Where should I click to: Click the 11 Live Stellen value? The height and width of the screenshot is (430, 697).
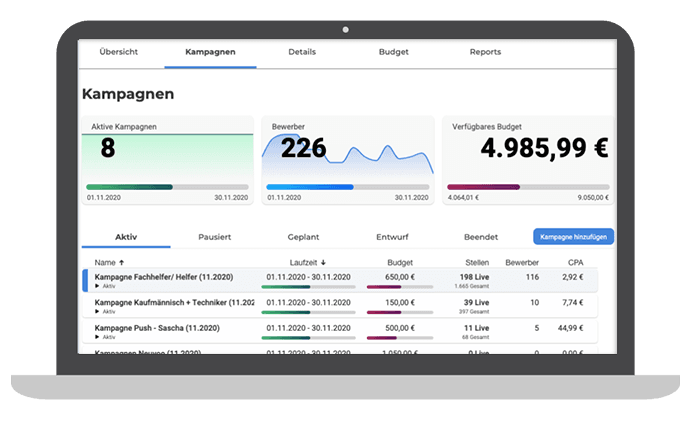pyautogui.click(x=477, y=328)
